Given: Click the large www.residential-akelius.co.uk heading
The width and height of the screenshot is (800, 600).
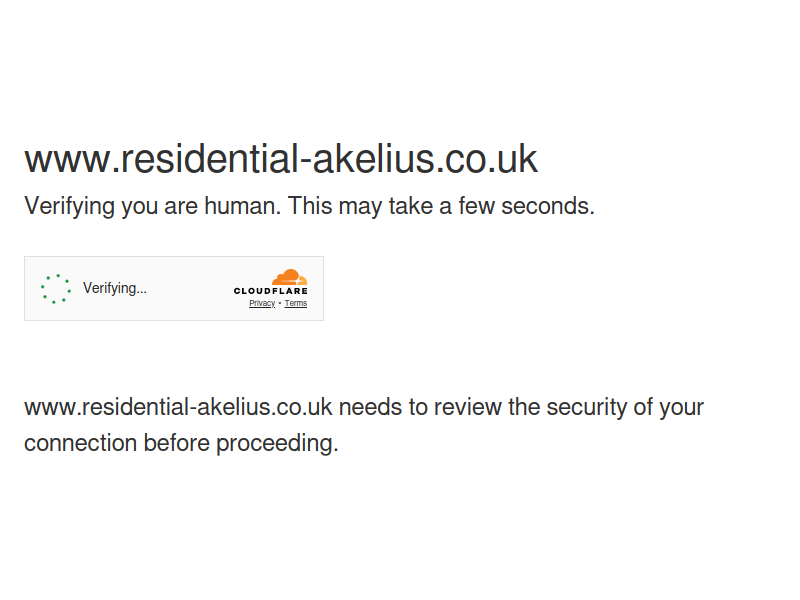Looking at the screenshot, I should (281, 159).
